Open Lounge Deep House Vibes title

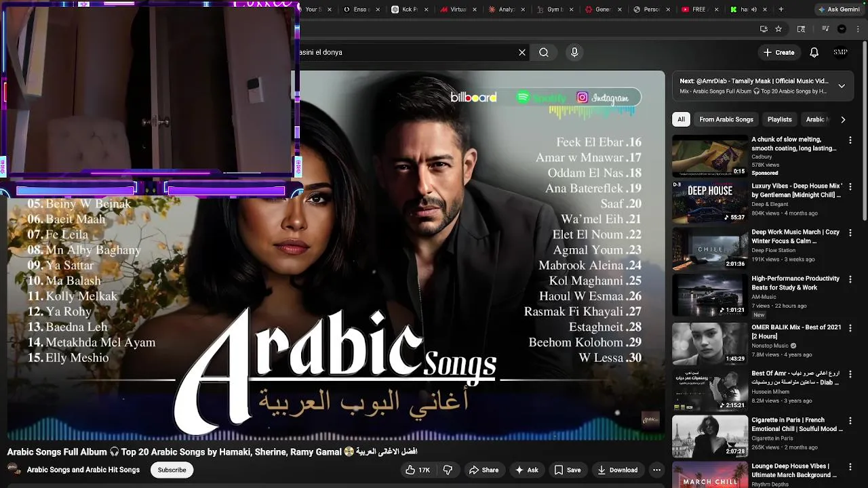[795, 470]
